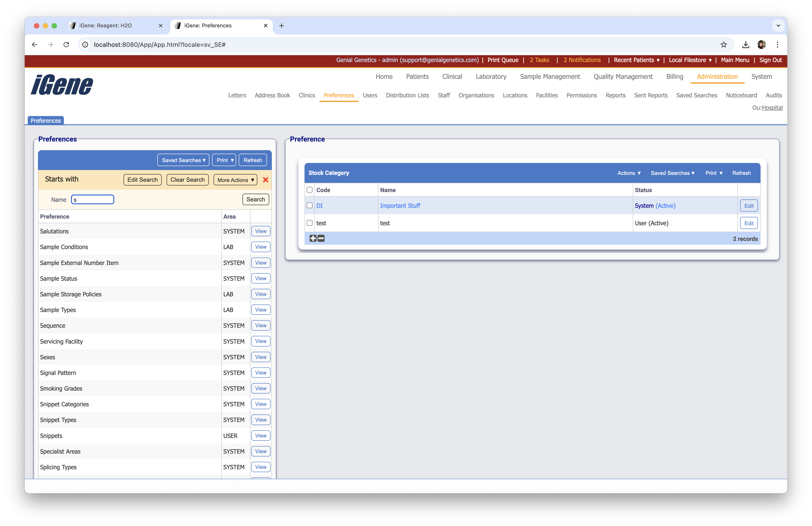The width and height of the screenshot is (812, 526).
Task: Open the Administration menu
Action: [717, 76]
